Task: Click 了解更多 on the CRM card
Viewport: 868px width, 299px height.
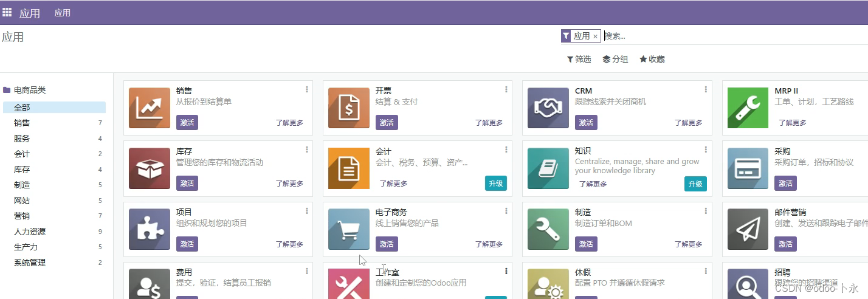Action: pyautogui.click(x=688, y=122)
